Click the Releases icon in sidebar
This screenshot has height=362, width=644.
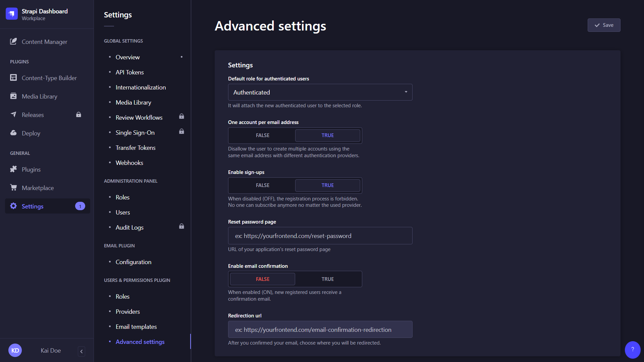pos(13,115)
